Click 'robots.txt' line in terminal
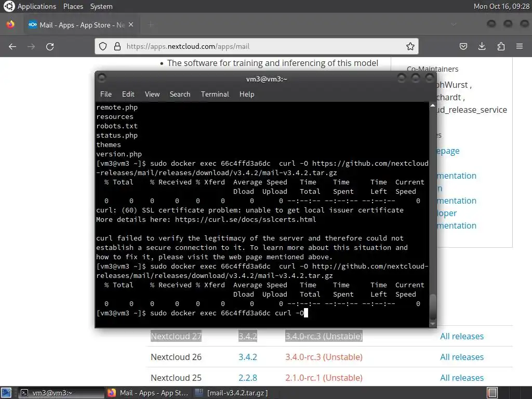 click(117, 126)
